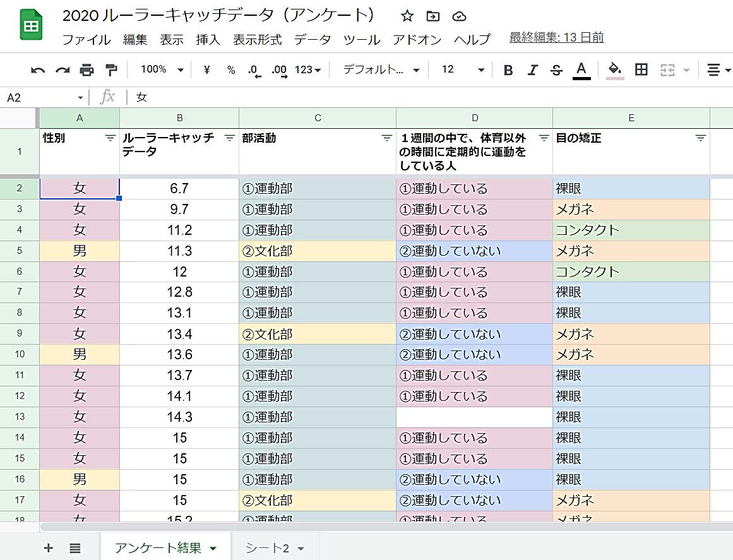Screen dimensions: 733x560
Task: Format as currency with ¥ button
Action: (206, 70)
